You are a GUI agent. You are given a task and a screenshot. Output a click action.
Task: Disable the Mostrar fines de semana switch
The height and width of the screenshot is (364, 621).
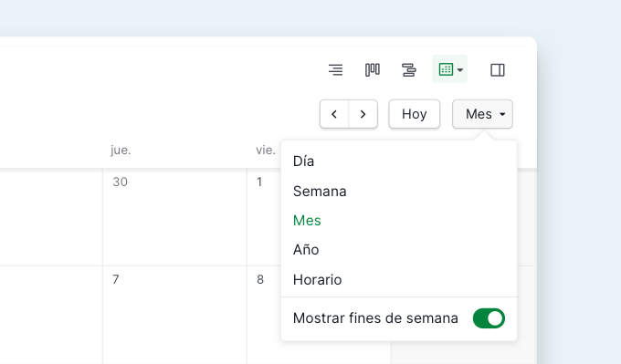(489, 318)
